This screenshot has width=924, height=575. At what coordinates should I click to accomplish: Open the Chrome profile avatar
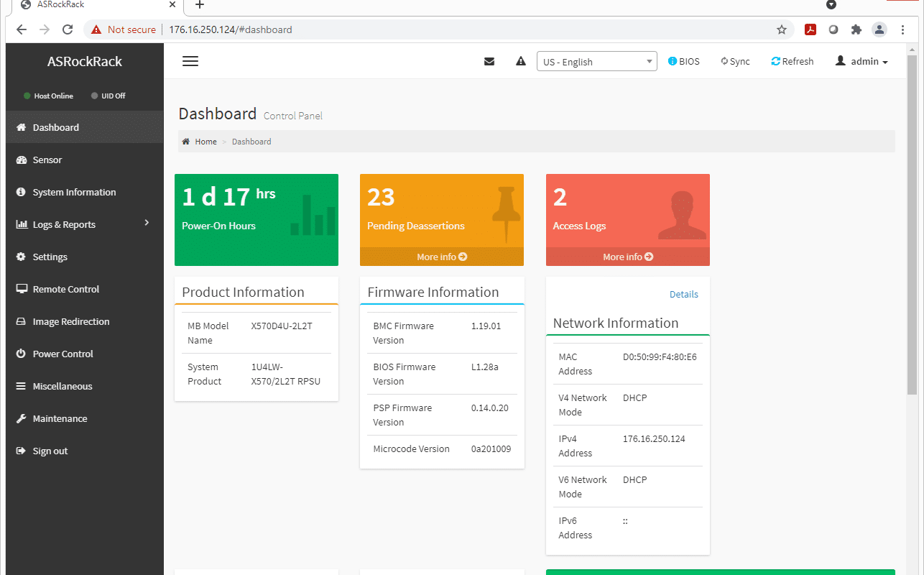pyautogui.click(x=879, y=29)
